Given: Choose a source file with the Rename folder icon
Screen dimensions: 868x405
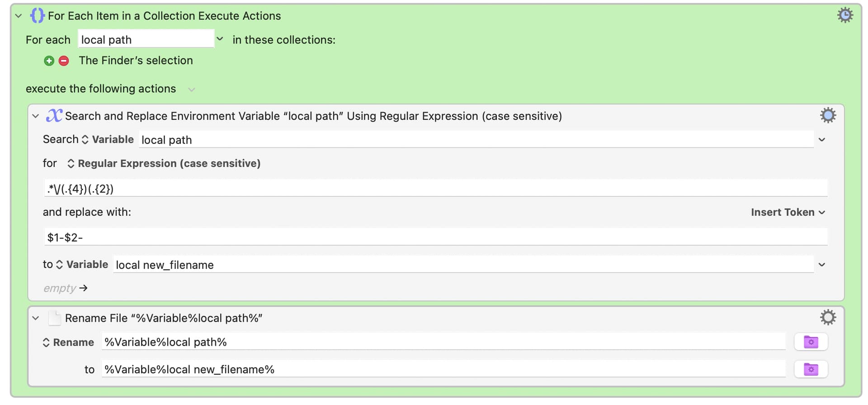Looking at the screenshot, I should point(811,342).
